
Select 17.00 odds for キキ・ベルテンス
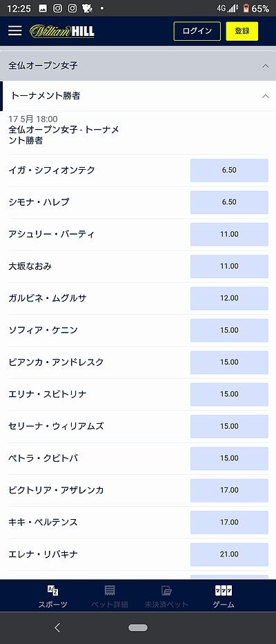coord(229,523)
